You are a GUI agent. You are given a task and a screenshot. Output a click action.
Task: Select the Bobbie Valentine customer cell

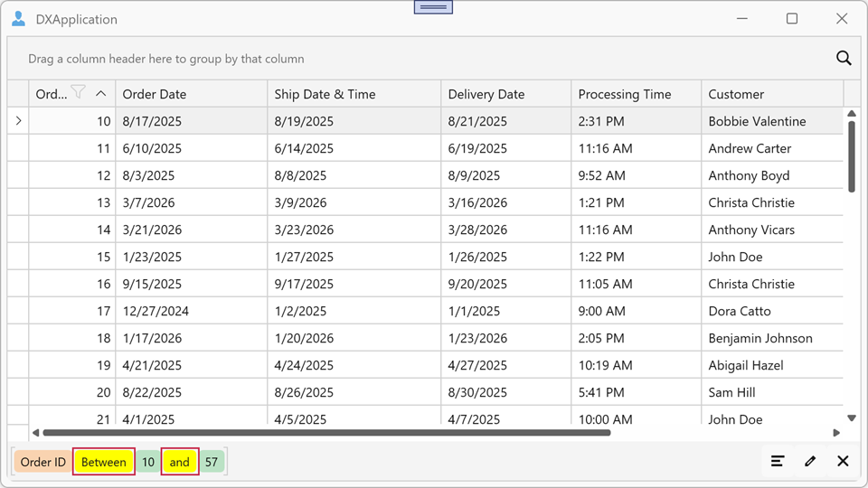tap(772, 121)
